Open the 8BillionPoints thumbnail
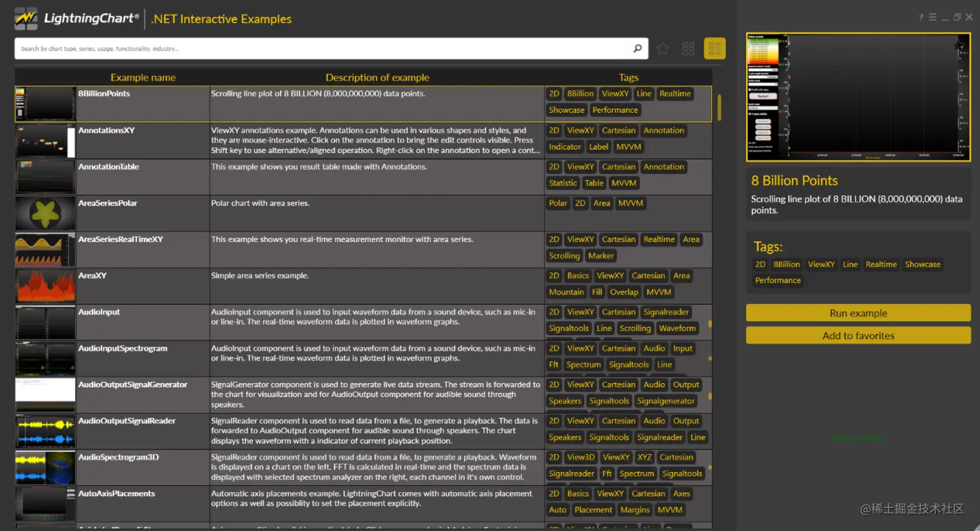 click(45, 104)
